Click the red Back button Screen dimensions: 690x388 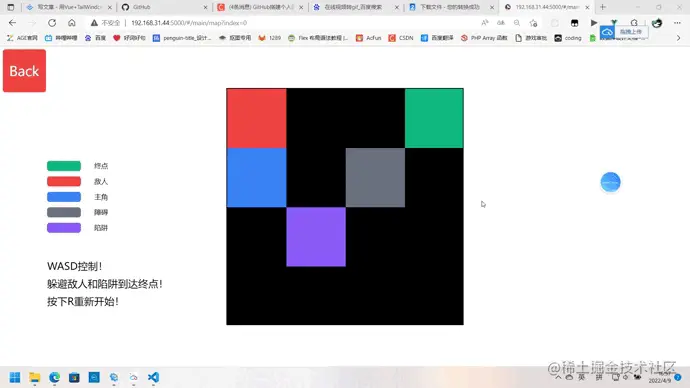coord(24,71)
